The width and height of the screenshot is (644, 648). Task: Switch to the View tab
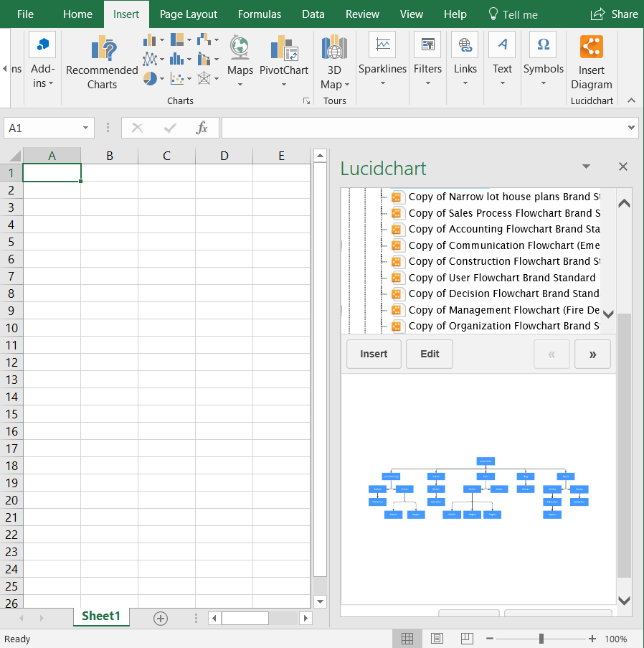point(412,14)
